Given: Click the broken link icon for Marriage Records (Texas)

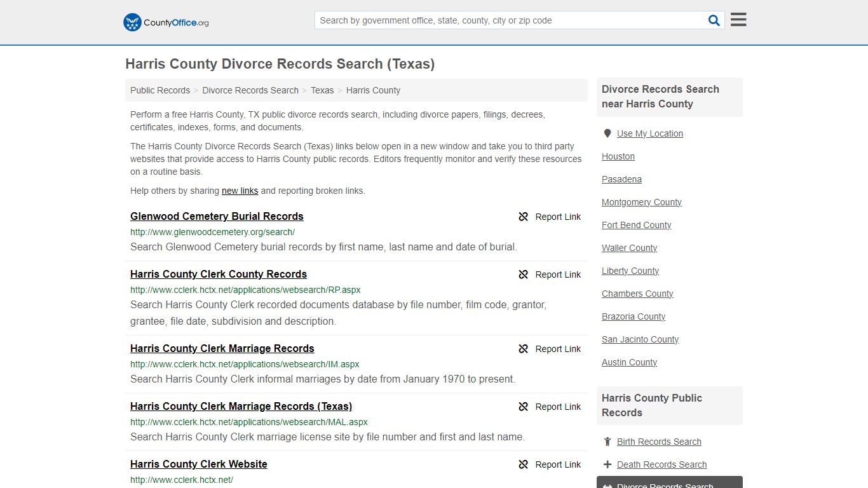Looking at the screenshot, I should (524, 407).
